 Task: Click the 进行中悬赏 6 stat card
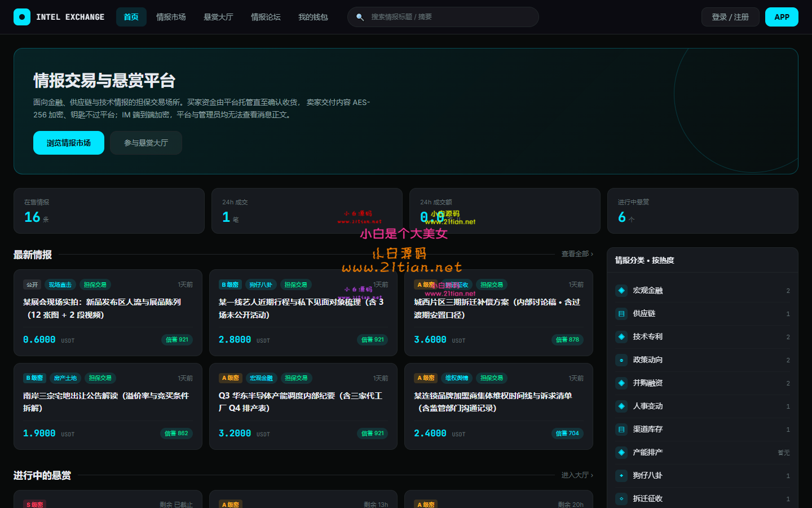(703, 211)
